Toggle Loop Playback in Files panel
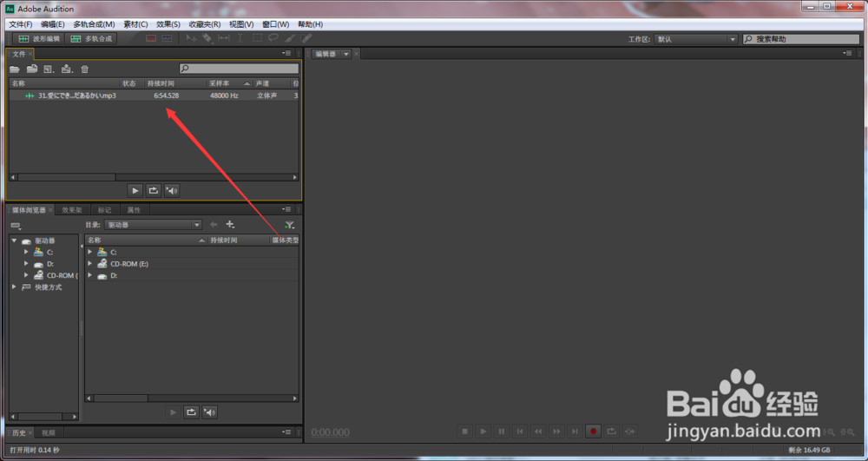Image resolution: width=868 pixels, height=461 pixels. pos(154,190)
